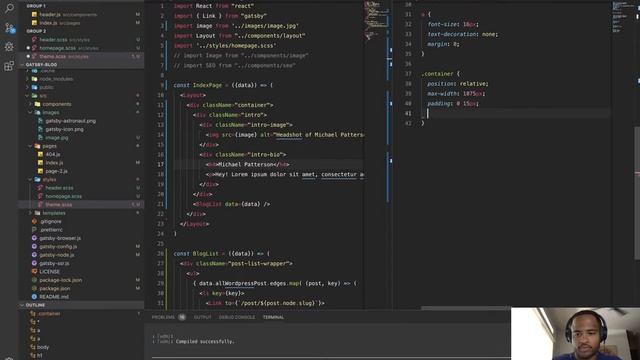
Task: Open image.jpg in the images folder
Action: (x=57, y=138)
